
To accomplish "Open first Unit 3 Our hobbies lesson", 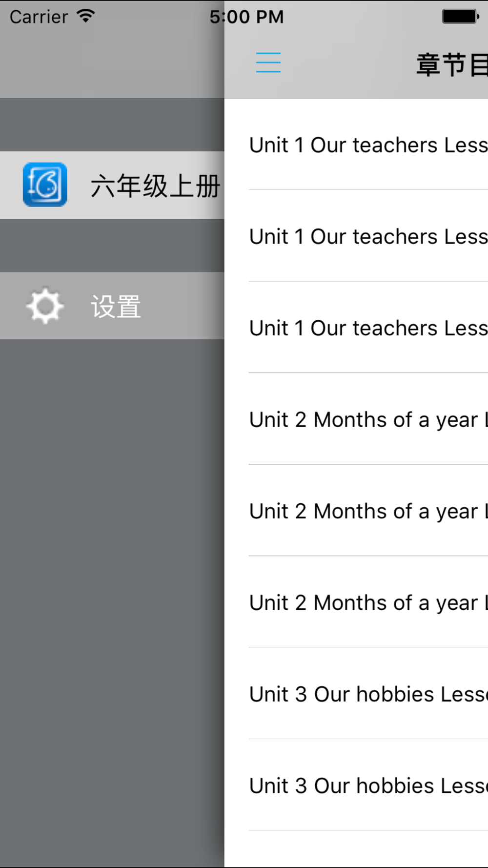I will click(368, 694).
